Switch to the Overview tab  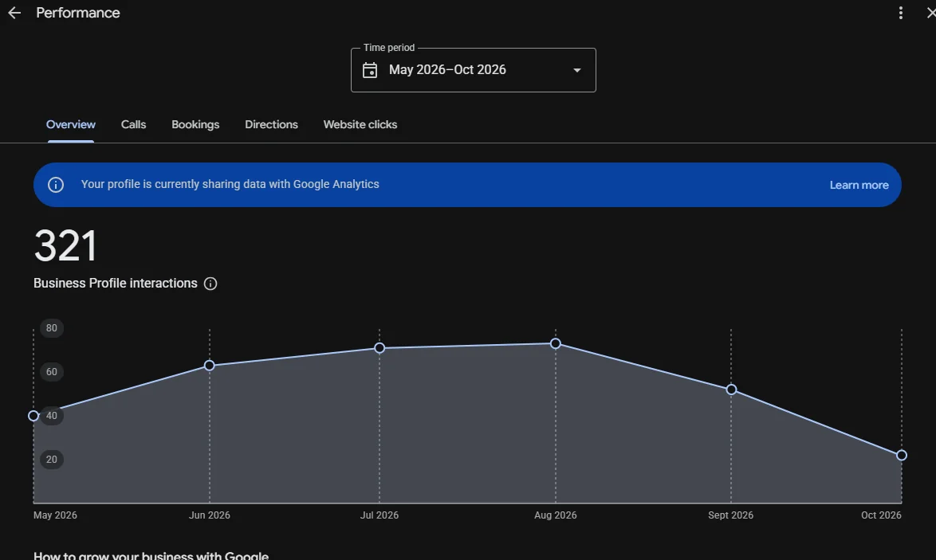tap(70, 124)
